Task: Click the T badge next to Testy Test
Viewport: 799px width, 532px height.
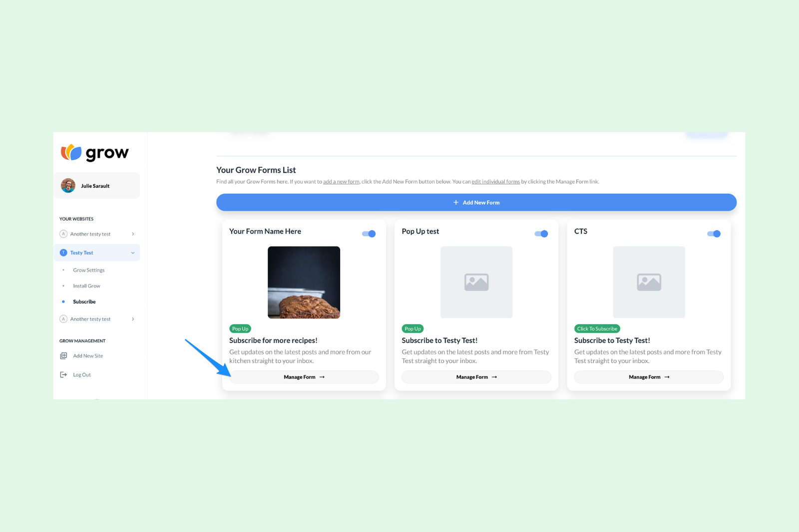Action: tap(63, 253)
